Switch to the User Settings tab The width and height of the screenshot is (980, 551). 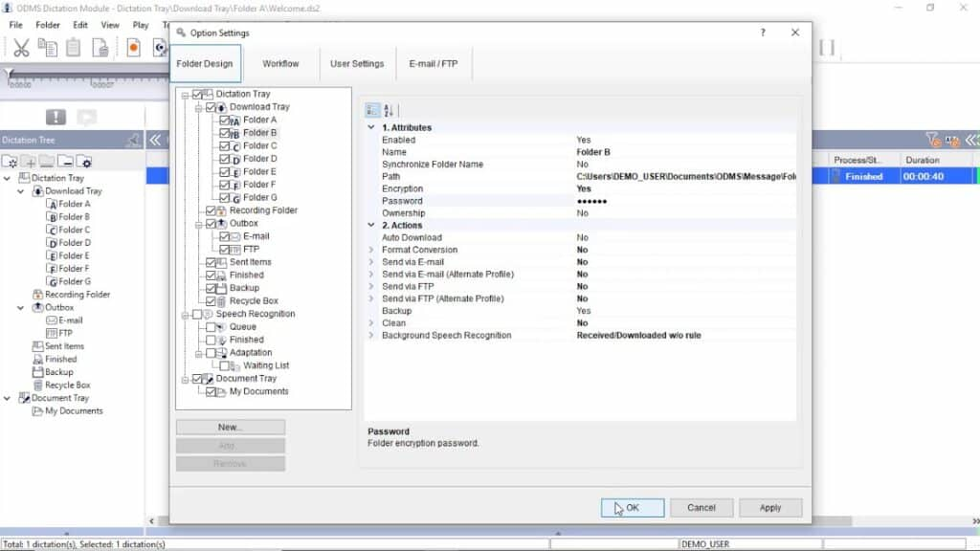coord(357,64)
